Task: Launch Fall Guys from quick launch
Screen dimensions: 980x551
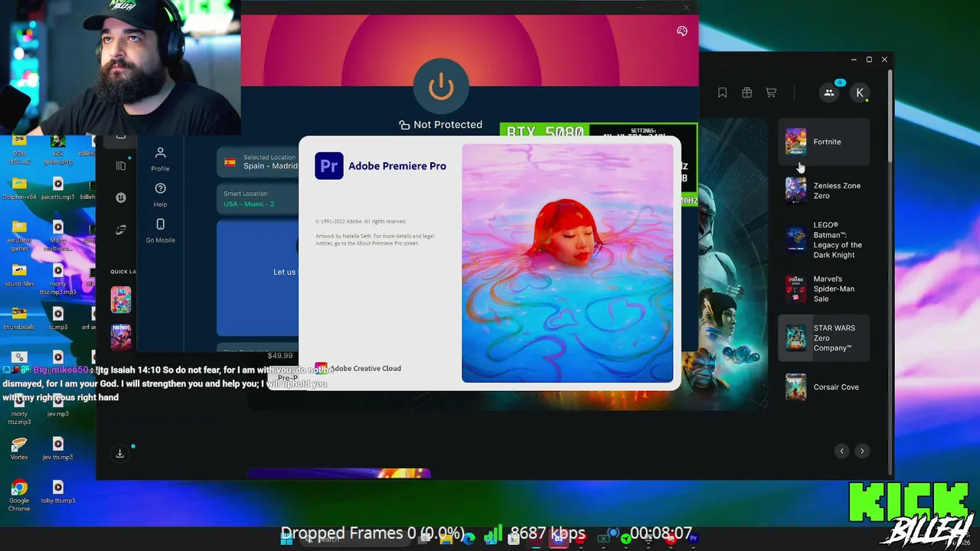Action: (121, 299)
